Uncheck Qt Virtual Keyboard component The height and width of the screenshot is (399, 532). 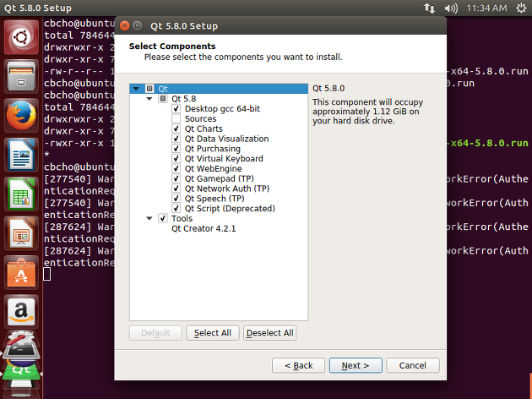click(176, 159)
